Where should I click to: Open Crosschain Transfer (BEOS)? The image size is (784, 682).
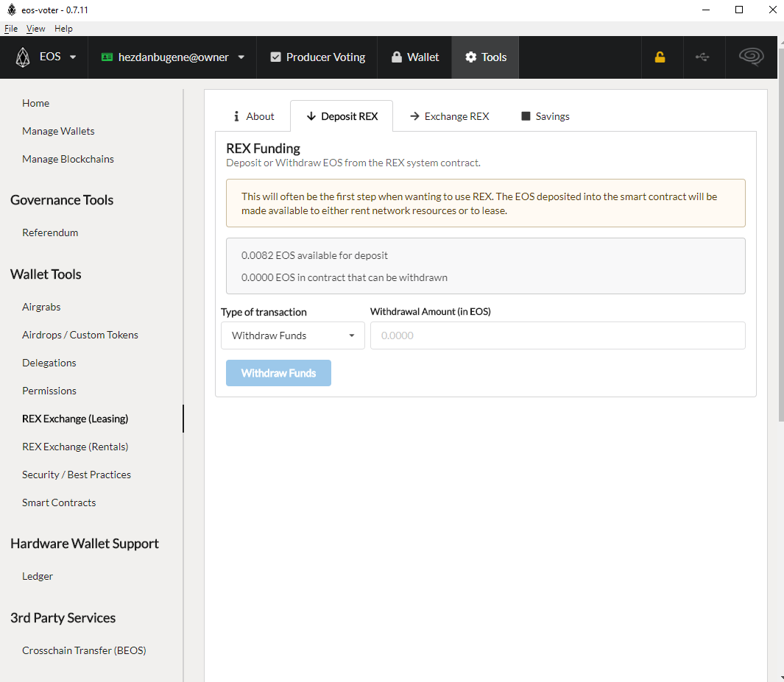click(84, 650)
